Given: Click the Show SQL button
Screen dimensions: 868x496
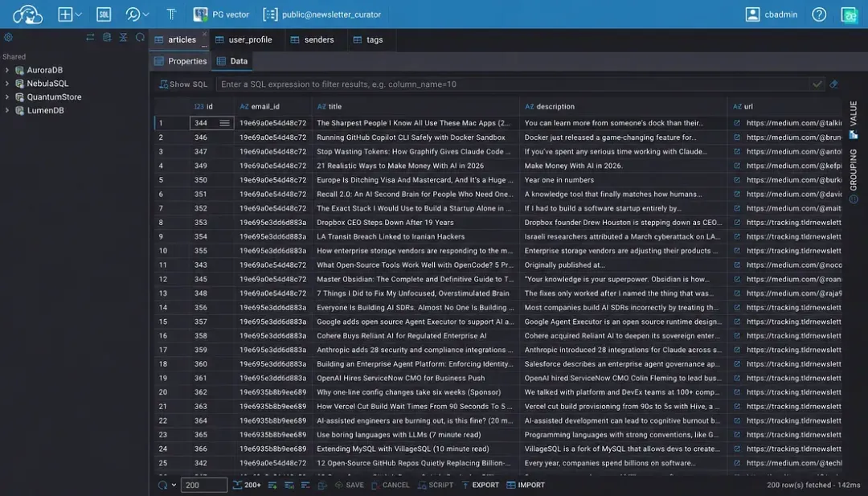Looking at the screenshot, I should coord(183,84).
